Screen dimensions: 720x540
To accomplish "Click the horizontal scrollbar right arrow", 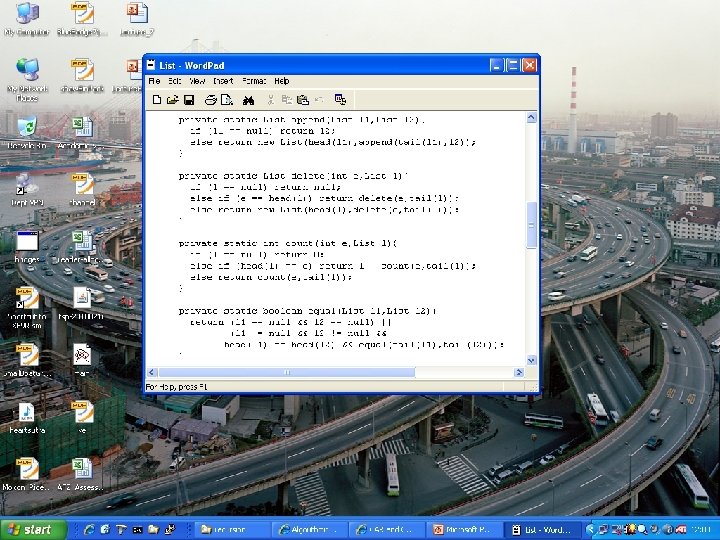I will (x=519, y=372).
